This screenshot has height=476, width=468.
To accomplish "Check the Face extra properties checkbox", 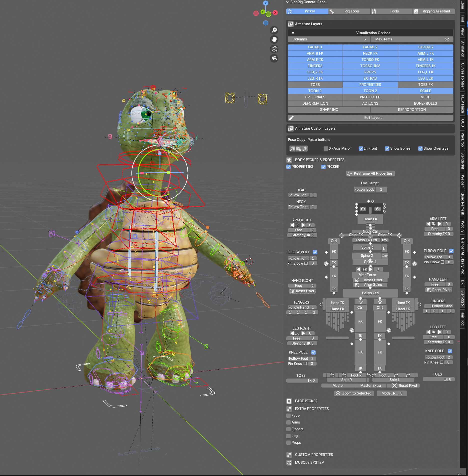I will pyautogui.click(x=289, y=416).
